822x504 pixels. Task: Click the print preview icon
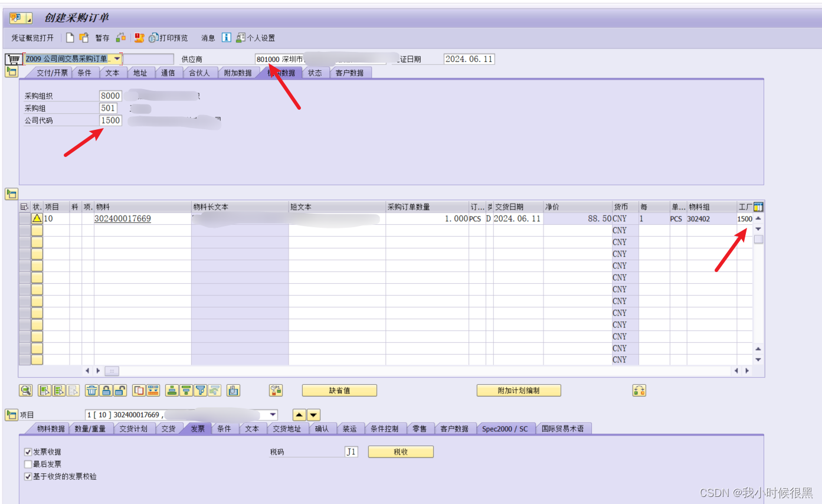pyautogui.click(x=153, y=38)
